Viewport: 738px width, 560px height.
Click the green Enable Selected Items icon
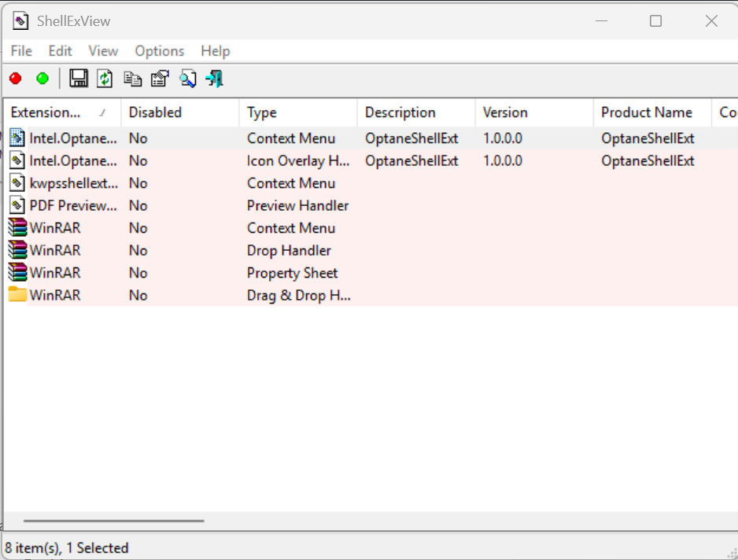coord(42,78)
